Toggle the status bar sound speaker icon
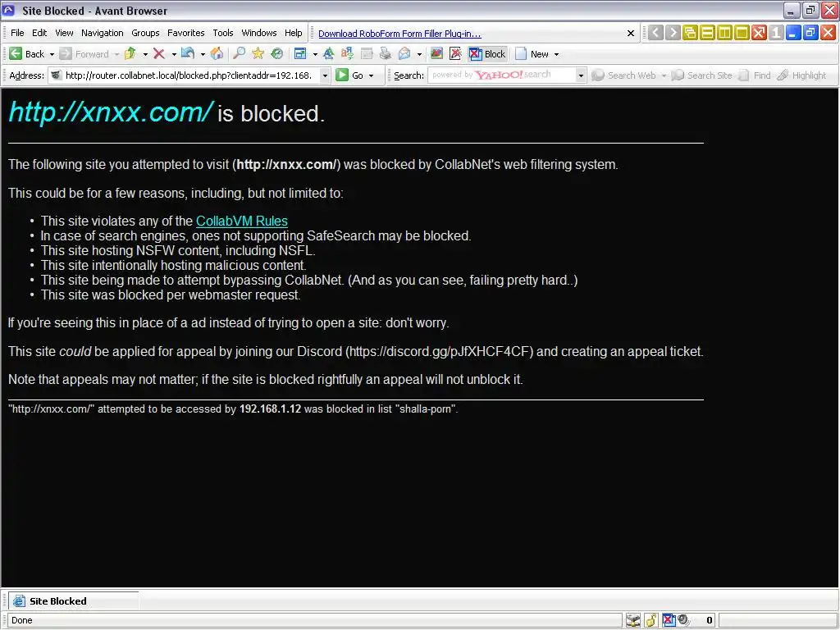This screenshot has width=840, height=630. click(683, 620)
